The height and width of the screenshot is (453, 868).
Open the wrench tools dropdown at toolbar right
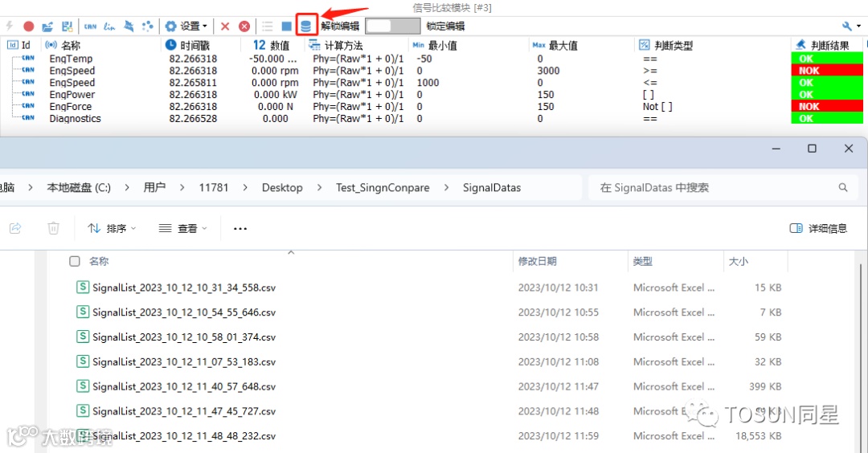click(x=851, y=26)
